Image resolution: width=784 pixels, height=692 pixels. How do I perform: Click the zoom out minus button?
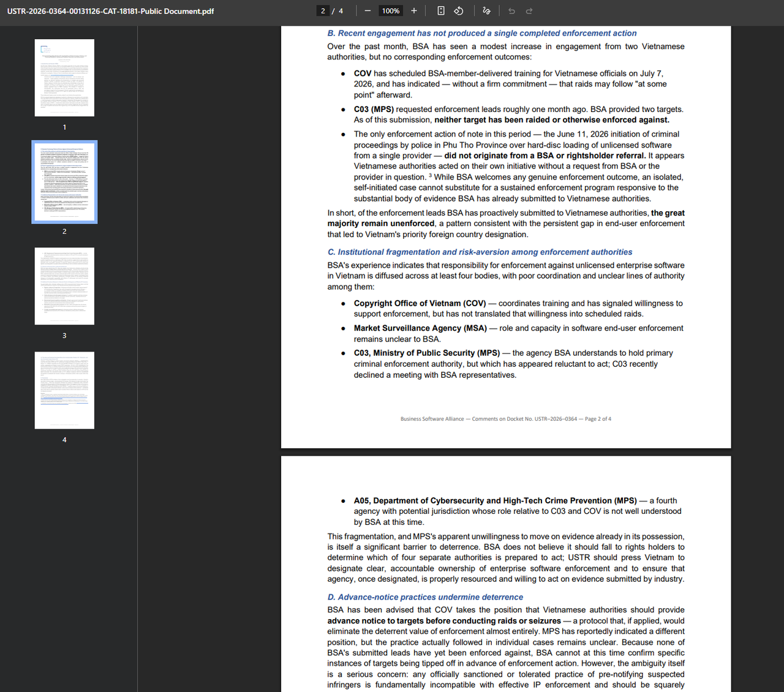pyautogui.click(x=367, y=11)
